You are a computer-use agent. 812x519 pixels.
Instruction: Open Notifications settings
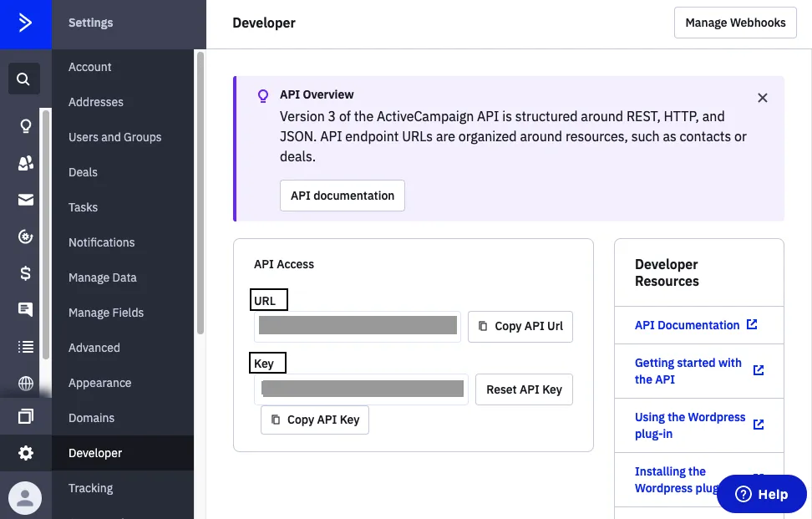click(102, 242)
